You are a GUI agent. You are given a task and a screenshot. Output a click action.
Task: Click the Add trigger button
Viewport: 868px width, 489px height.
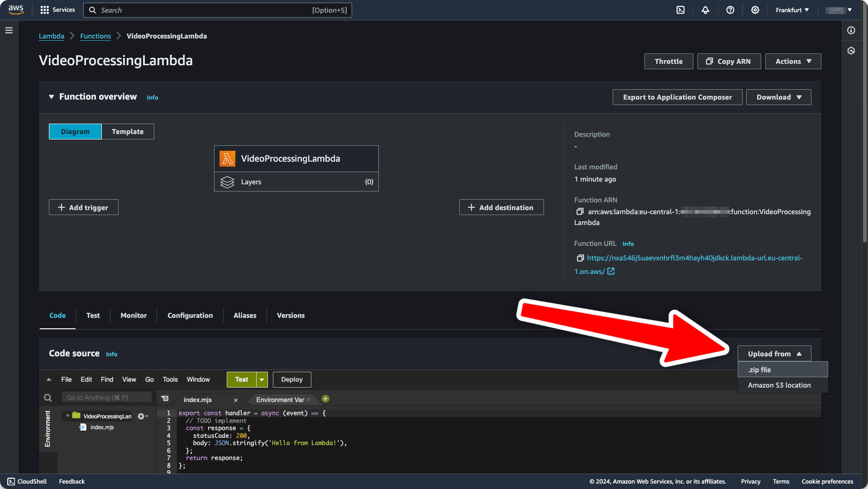coord(83,207)
